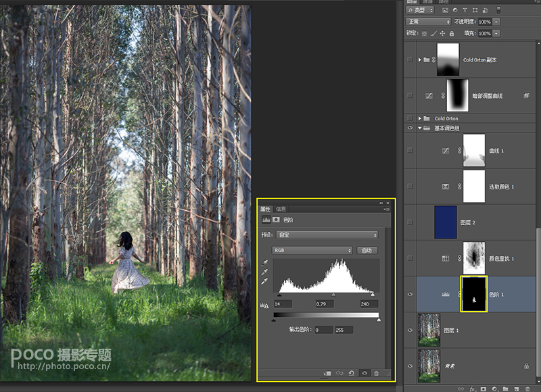541x392 pixels.
Task: Expand the Cold Orton 副本 group
Action: pos(419,59)
